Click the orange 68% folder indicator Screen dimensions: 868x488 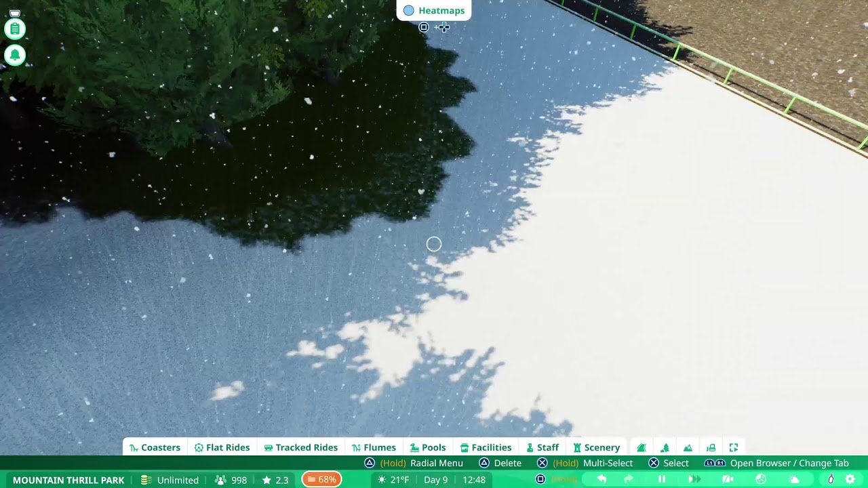pos(321,479)
